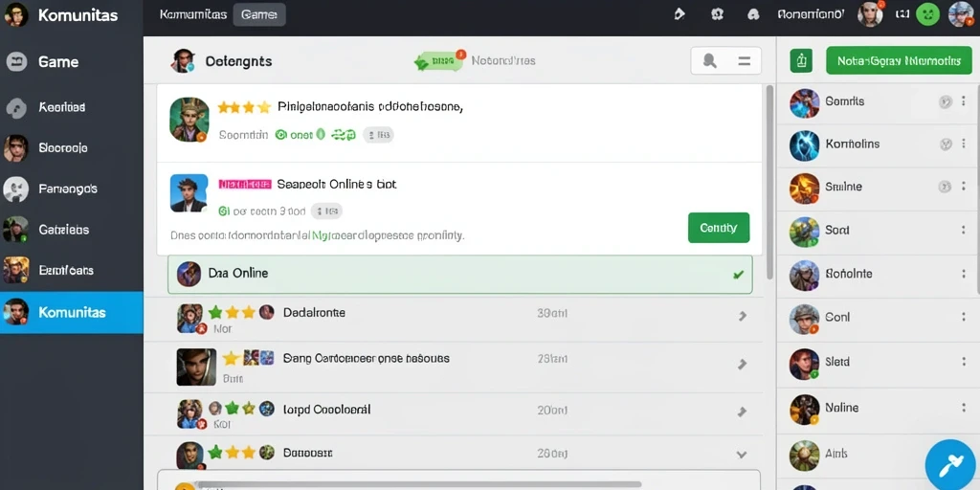Image resolution: width=980 pixels, height=490 pixels.
Task: Toggle the Dra Online green checkmark
Action: 738,274
